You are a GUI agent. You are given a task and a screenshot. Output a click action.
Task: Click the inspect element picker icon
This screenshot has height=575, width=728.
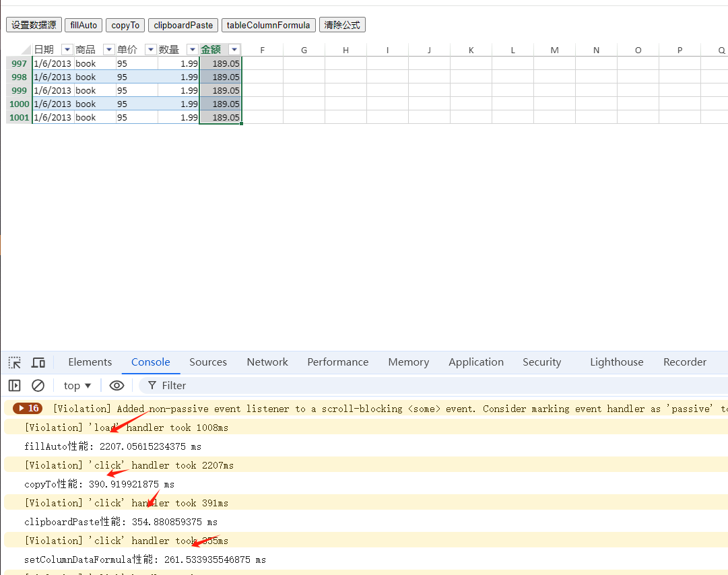tap(15, 363)
